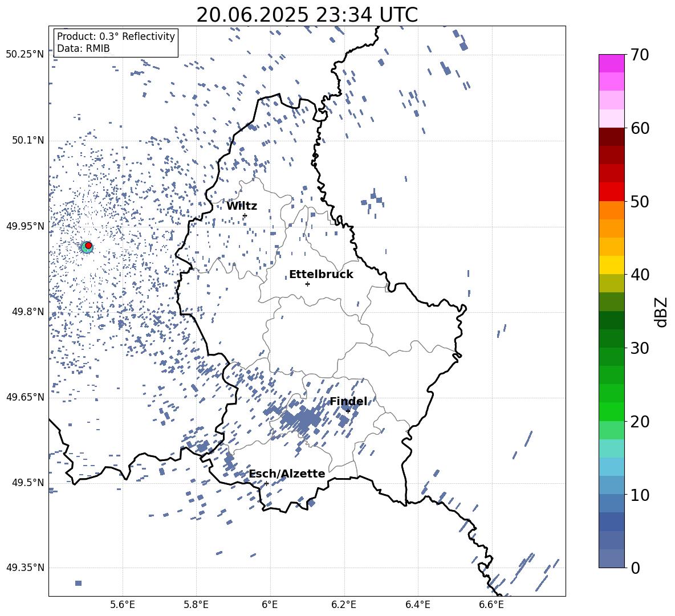Click the colorbar 30 tick label
This screenshot has width=675, height=616.
tap(640, 348)
